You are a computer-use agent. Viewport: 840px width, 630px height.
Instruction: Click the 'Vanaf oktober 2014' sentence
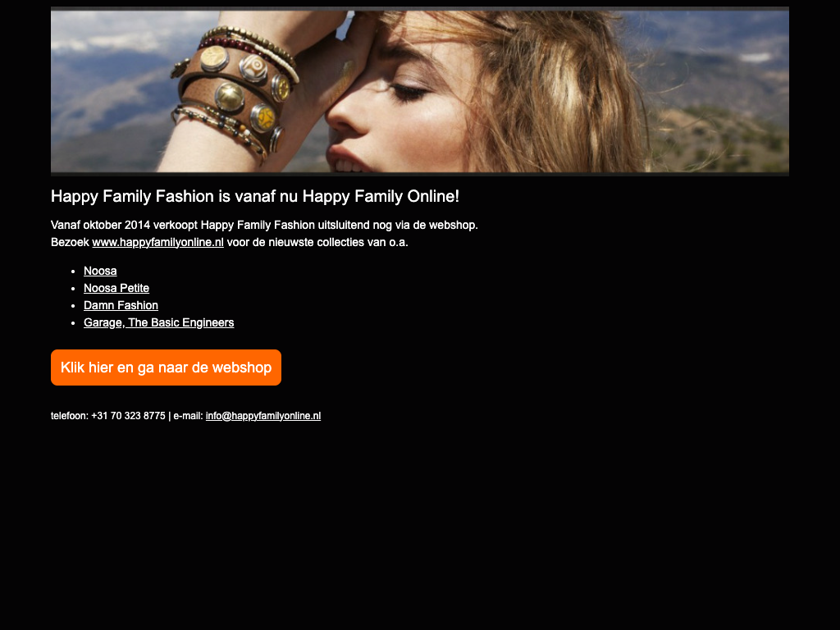(x=264, y=225)
